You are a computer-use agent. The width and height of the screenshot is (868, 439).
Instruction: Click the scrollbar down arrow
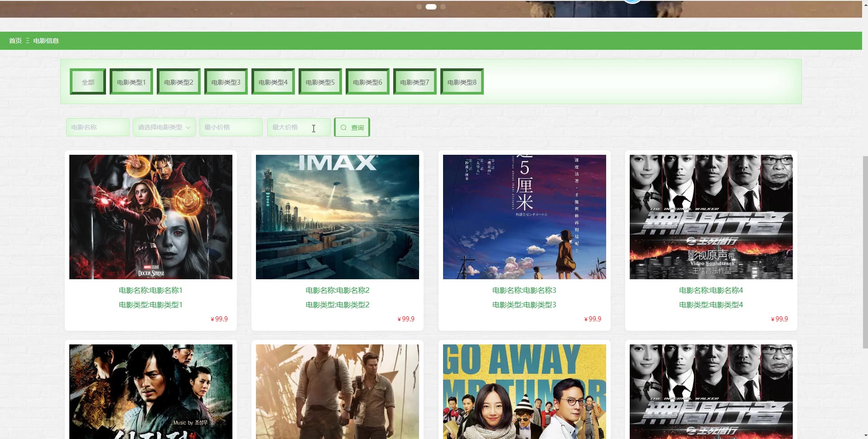865,435
